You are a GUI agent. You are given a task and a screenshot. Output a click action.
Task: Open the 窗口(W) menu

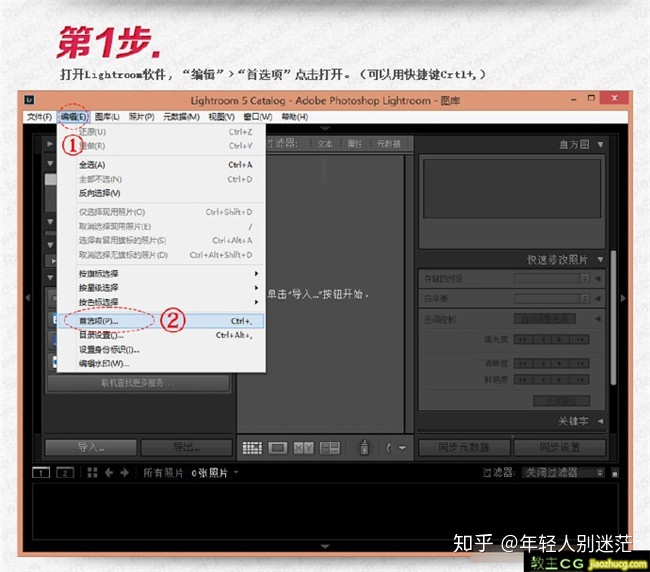click(258, 117)
